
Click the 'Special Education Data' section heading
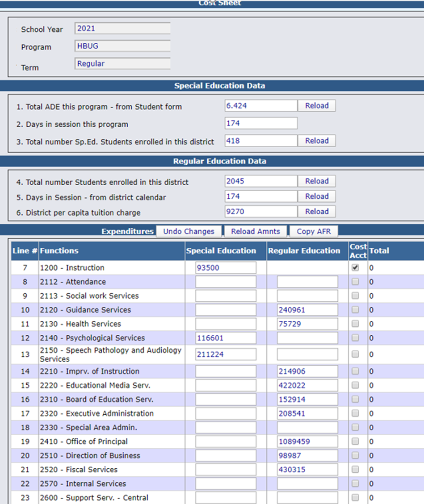click(220, 86)
